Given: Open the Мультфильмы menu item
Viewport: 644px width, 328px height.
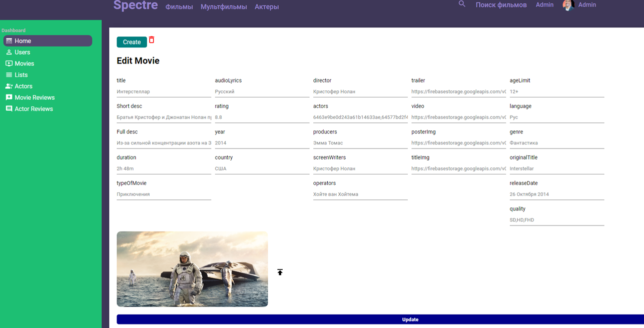Looking at the screenshot, I should [223, 6].
